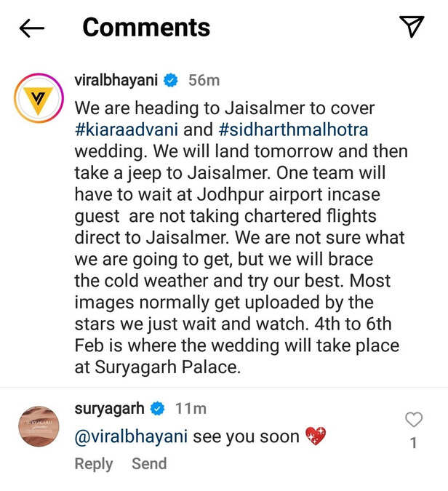Open viralbhayani's profile picture story
Viewport: 448px width, 491px height.
(39, 98)
